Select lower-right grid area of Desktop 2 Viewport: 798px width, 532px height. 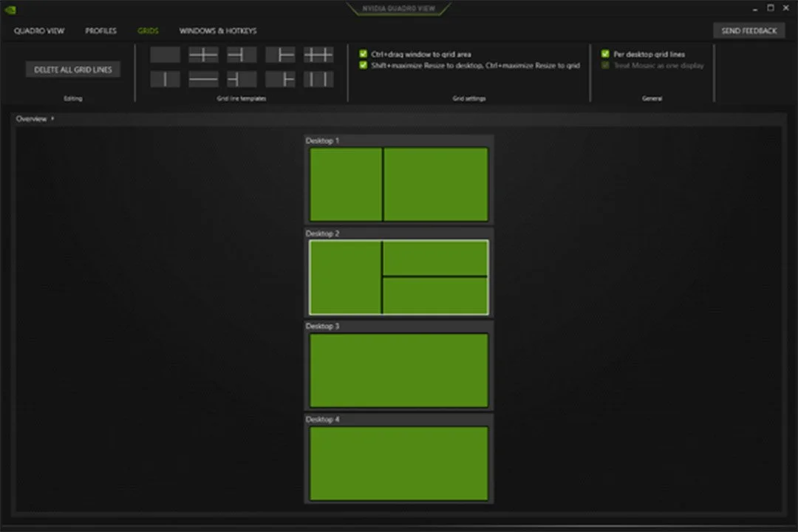click(435, 296)
